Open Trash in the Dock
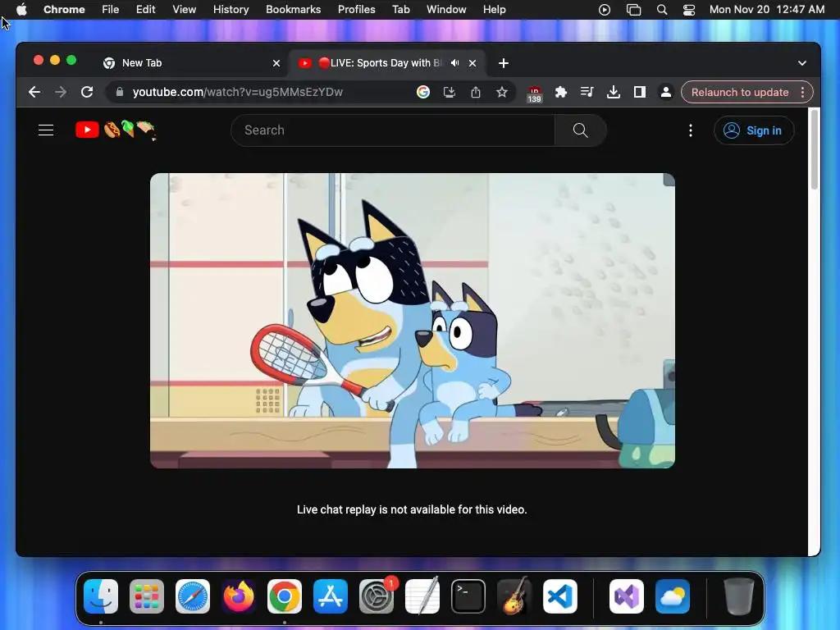 tap(739, 596)
